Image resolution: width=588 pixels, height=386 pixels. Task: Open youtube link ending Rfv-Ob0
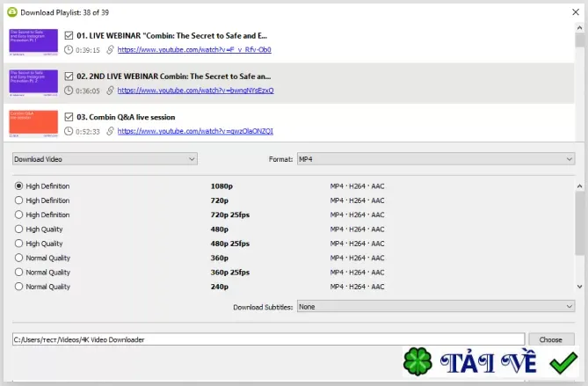[x=194, y=49]
